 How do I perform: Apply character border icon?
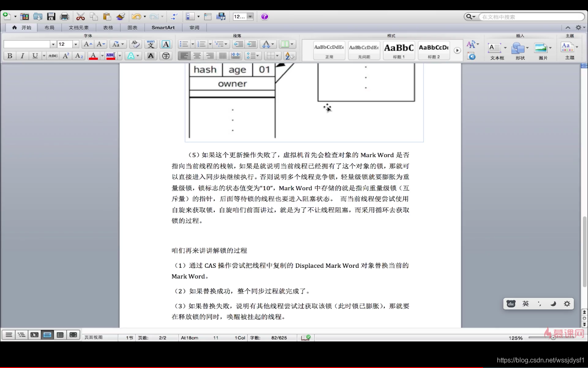coord(166,44)
